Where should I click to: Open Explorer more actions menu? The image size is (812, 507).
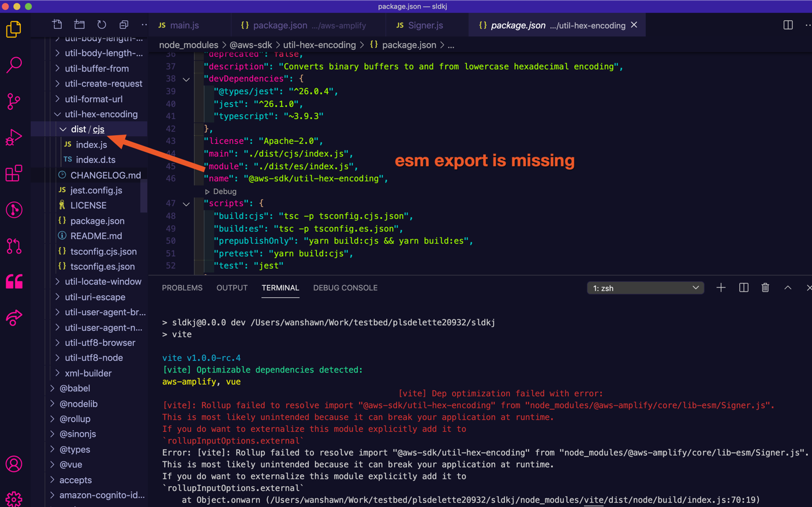[144, 25]
